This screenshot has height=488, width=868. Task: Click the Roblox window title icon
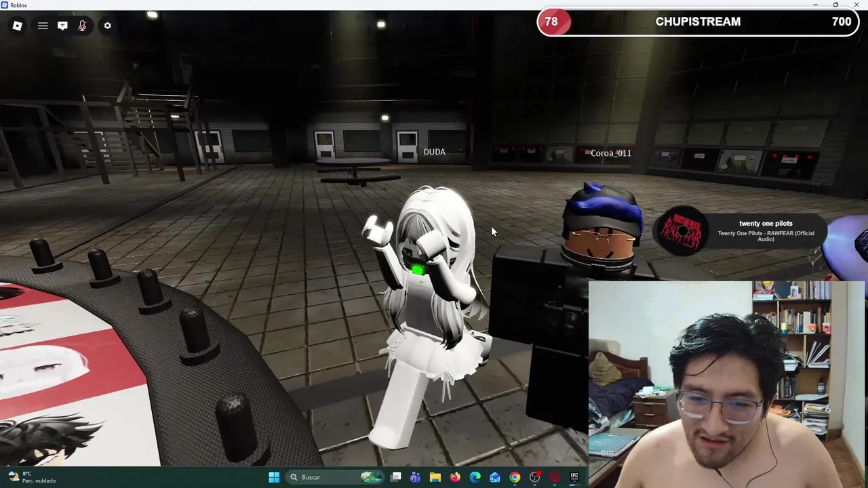[5, 5]
